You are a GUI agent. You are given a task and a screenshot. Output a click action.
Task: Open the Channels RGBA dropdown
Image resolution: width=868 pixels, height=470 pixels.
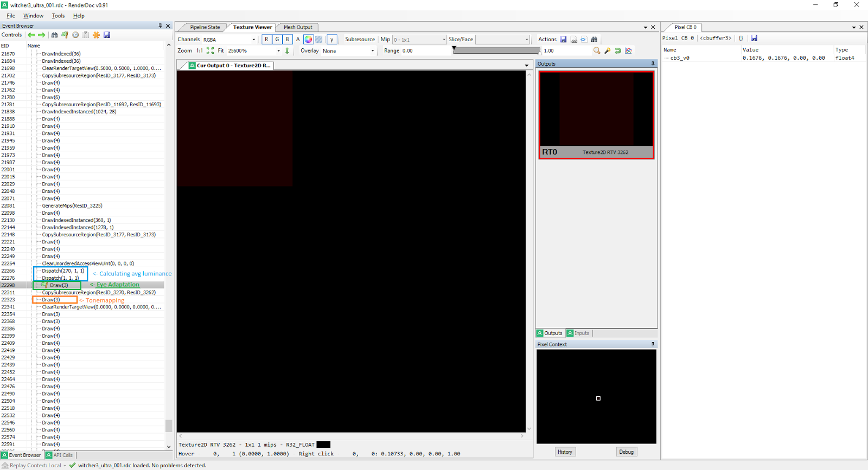pos(229,40)
